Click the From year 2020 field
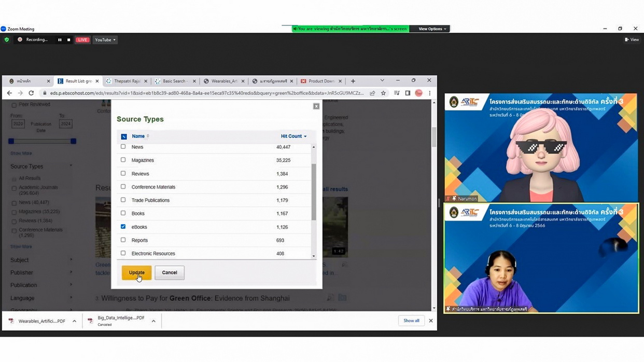644x362 pixels. (18, 124)
